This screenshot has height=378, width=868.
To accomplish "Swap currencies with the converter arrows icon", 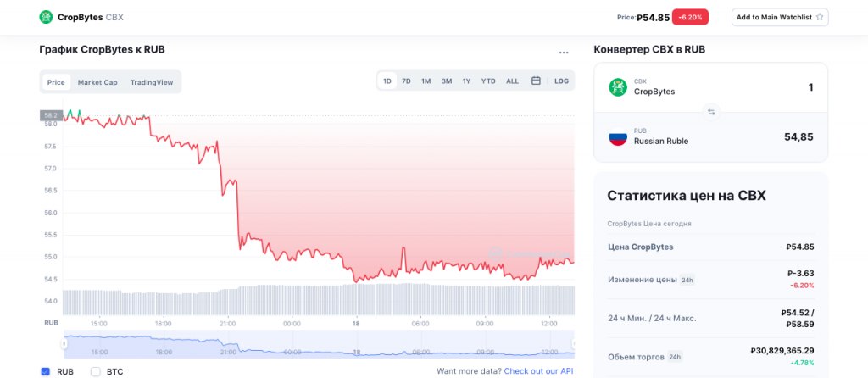I will tap(711, 111).
